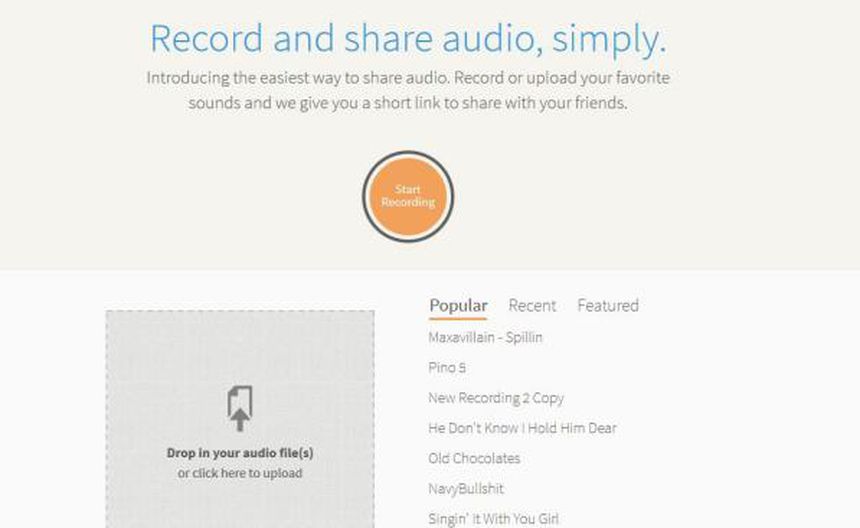Open New Recording 2 Copy
The image size is (860, 528).
496,398
